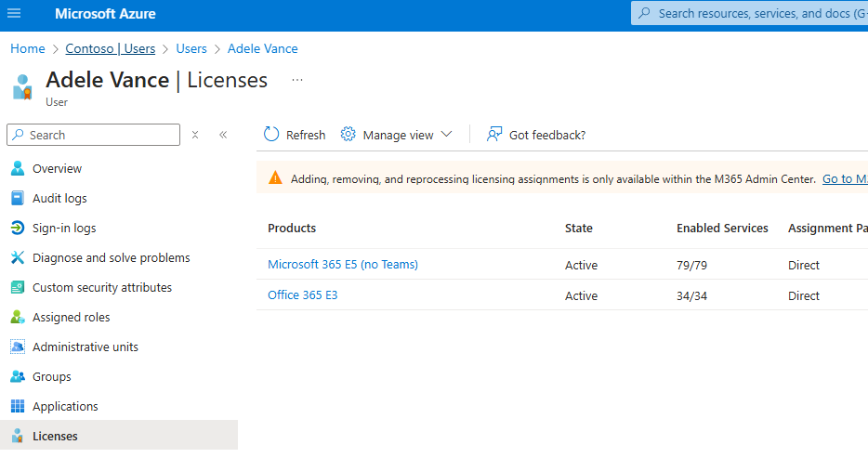Image resolution: width=868 pixels, height=458 pixels.
Task: Open Microsoft 365 E5 (no Teams) license
Action: point(343,265)
